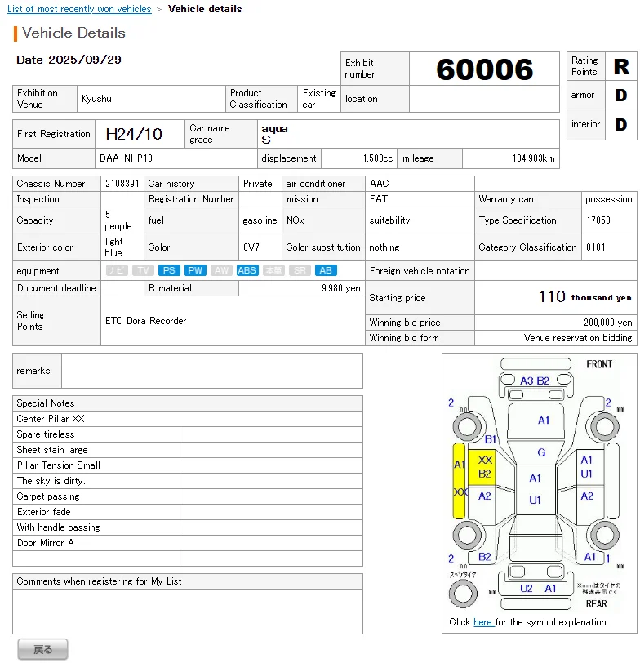Click the My List comments text box

click(188, 611)
